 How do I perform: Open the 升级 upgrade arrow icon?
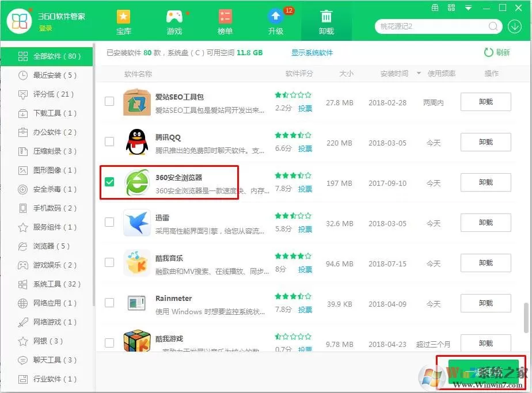click(275, 16)
